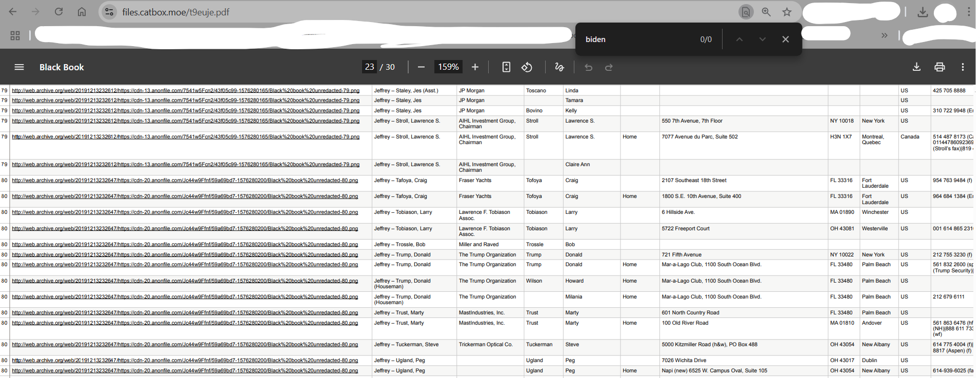This screenshot has width=980, height=378.
Task: View site information for files.catbox.moe
Action: point(109,12)
